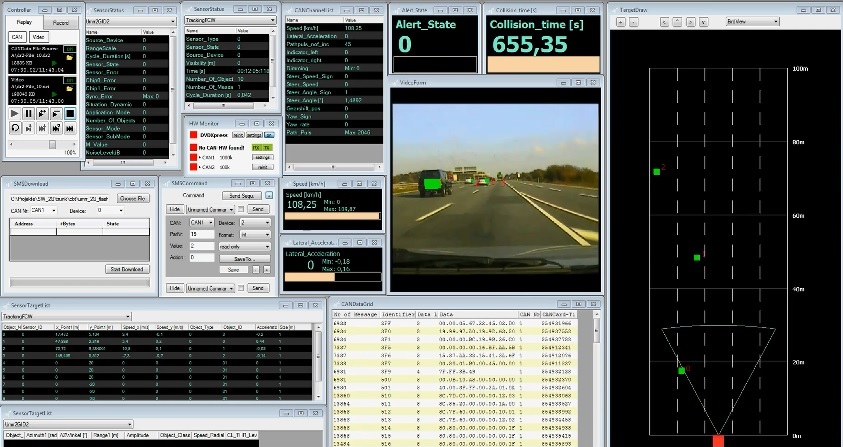Open the CAN Nr dropdown in SMSDownload
The image size is (843, 447).
(44, 210)
